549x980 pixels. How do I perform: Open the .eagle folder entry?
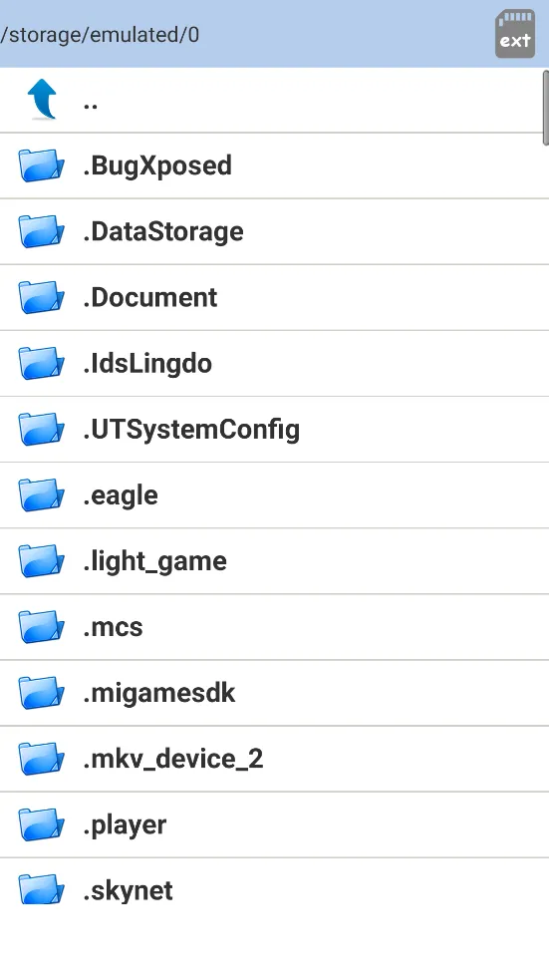(x=274, y=495)
